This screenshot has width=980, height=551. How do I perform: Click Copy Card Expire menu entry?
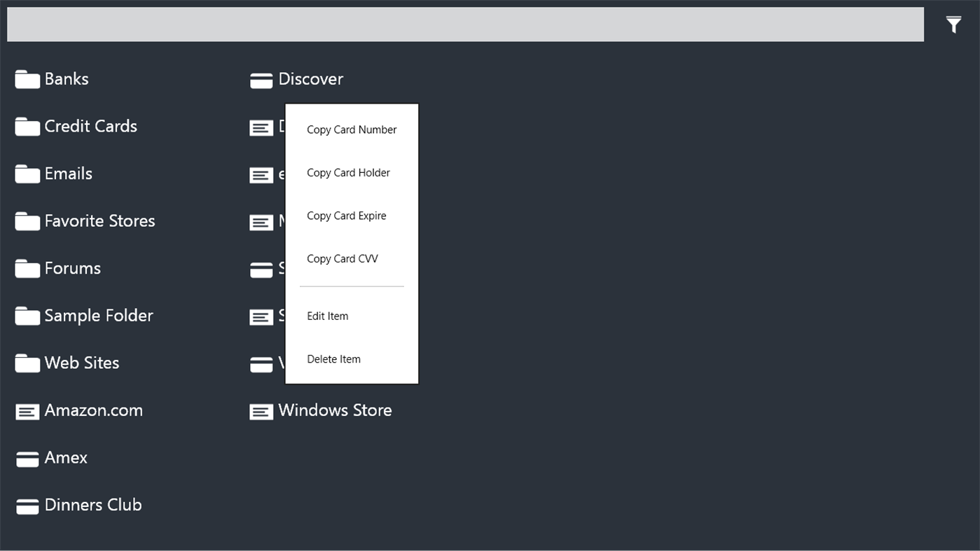tap(346, 215)
